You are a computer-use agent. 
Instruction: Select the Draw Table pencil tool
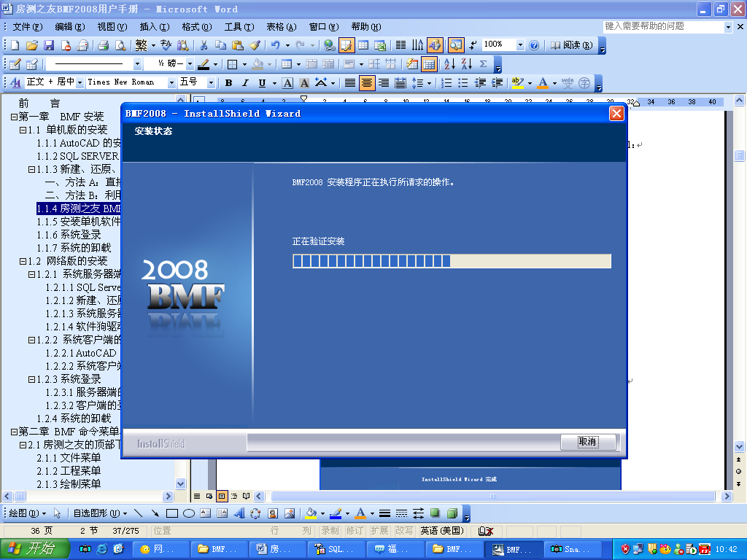point(15,64)
